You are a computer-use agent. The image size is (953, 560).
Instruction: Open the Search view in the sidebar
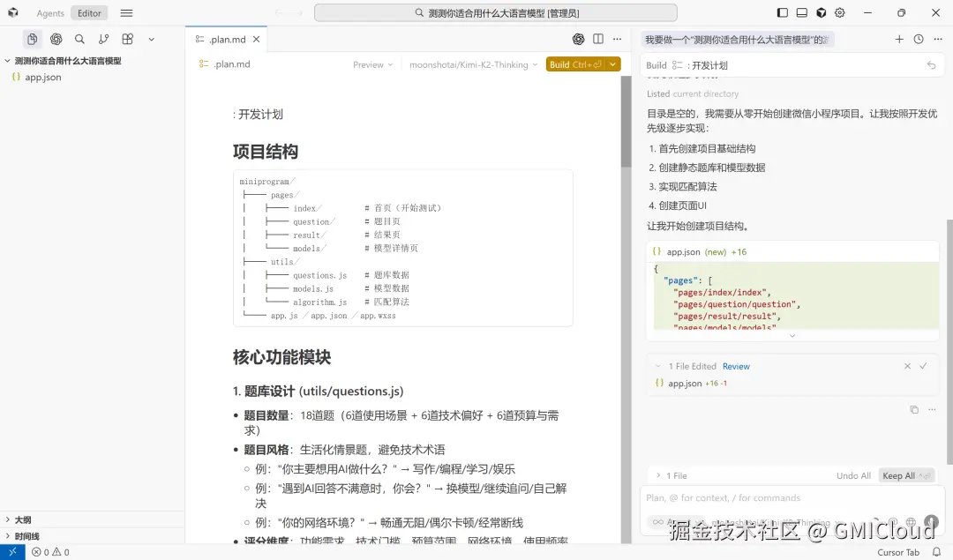(x=79, y=39)
